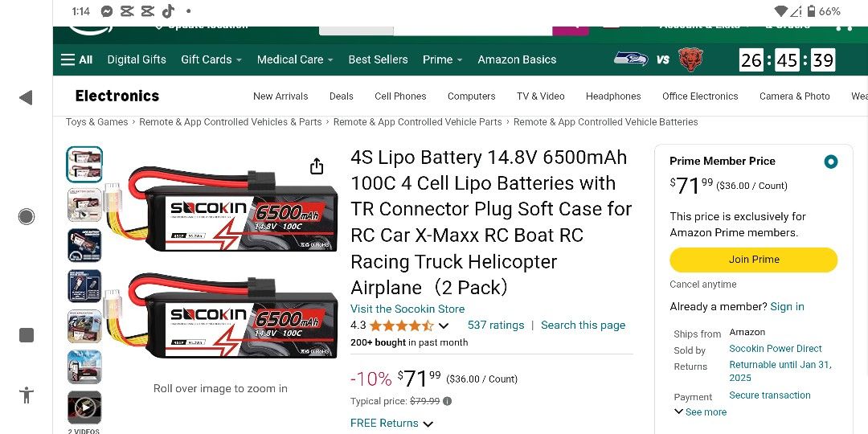Tap the share icon on product image

(317, 166)
